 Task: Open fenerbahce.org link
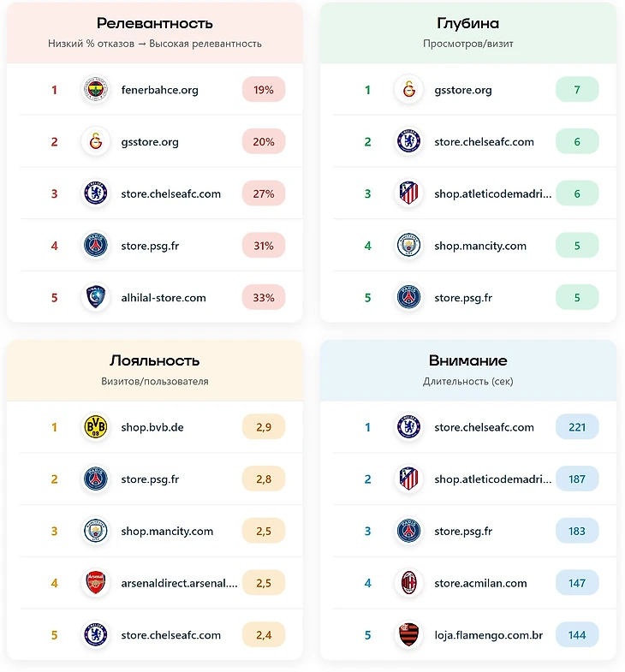[159, 90]
